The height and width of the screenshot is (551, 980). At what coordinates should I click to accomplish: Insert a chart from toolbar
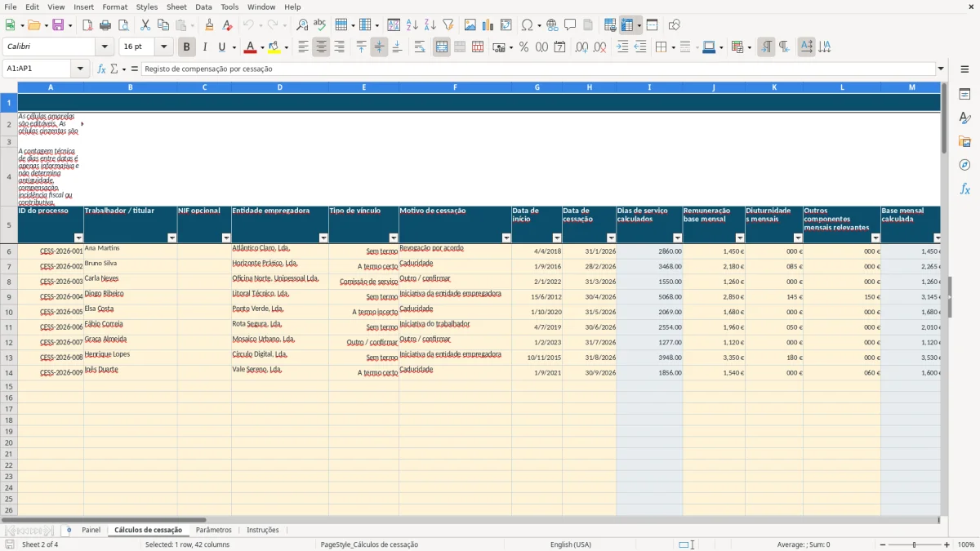click(x=488, y=25)
